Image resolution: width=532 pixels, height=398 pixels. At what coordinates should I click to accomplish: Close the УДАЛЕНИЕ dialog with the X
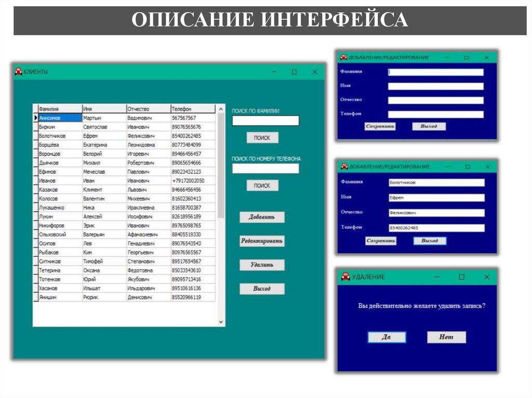[x=487, y=277]
